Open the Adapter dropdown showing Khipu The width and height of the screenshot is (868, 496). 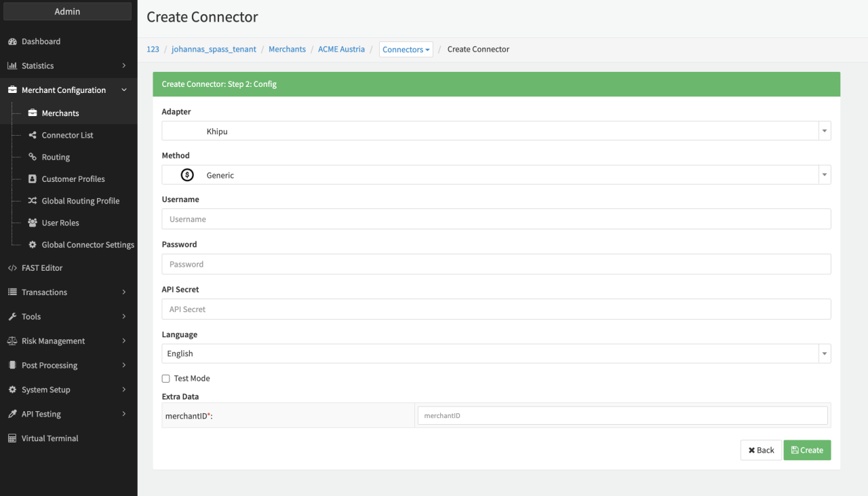click(496, 131)
